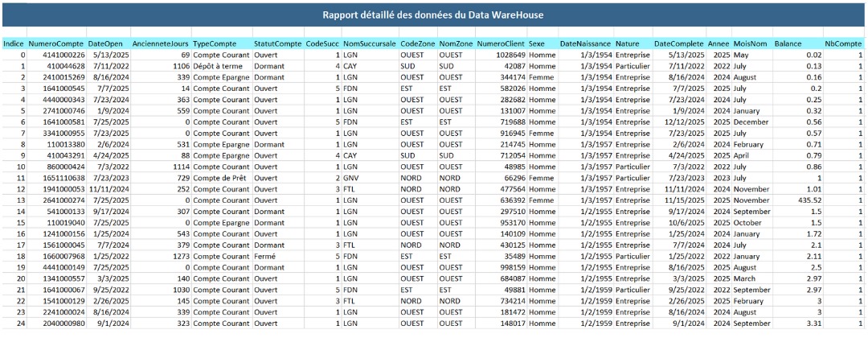
Task: Select the MoisNom column header
Action: [x=748, y=43]
